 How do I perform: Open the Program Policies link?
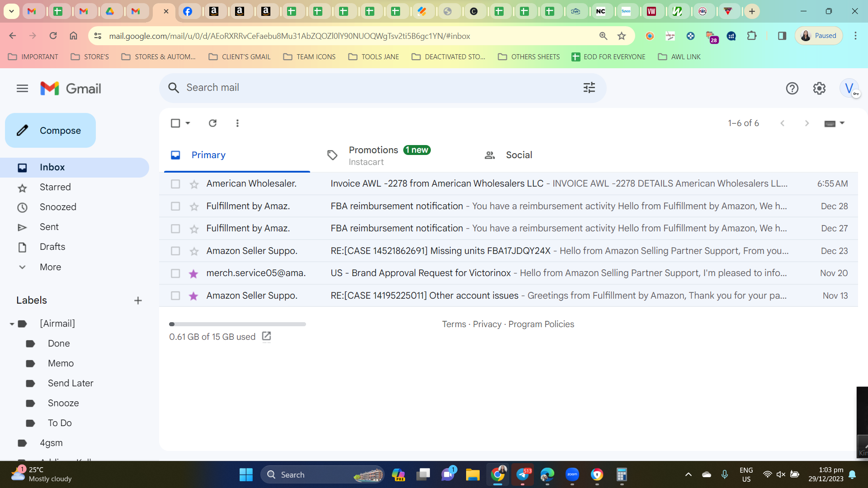[x=541, y=324]
